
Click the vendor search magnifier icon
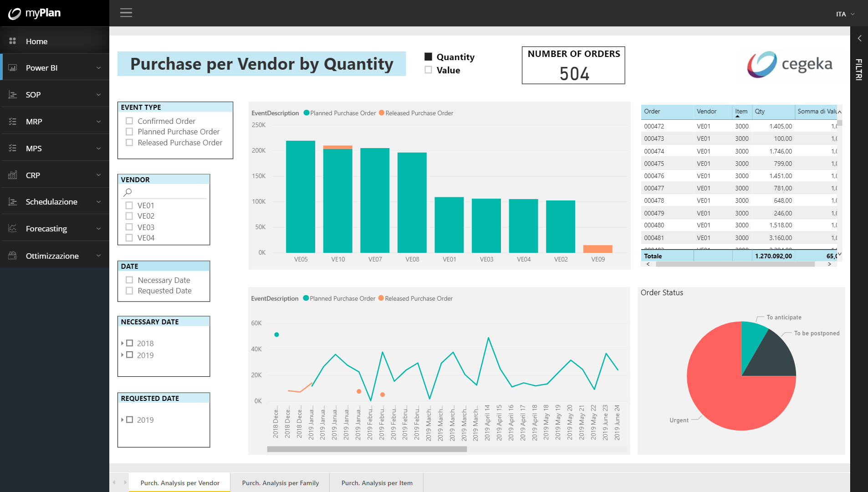128,193
